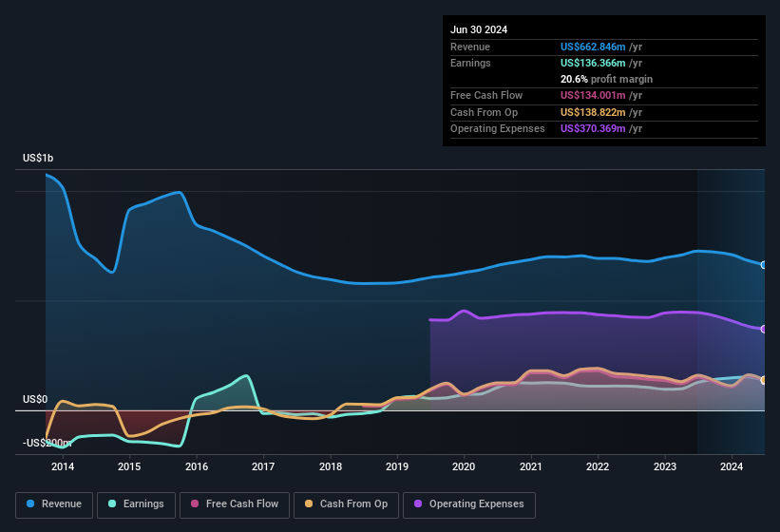Screen dimensions: 780x532
Task: Click the US$1b y-axis label
Action: 38,158
